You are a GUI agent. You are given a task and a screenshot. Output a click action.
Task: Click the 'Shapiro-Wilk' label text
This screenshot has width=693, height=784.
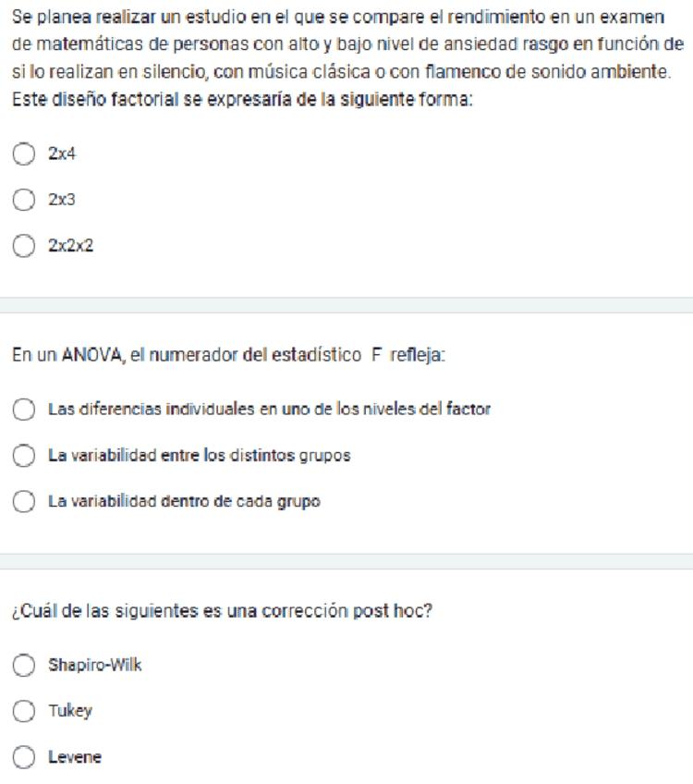point(95,665)
